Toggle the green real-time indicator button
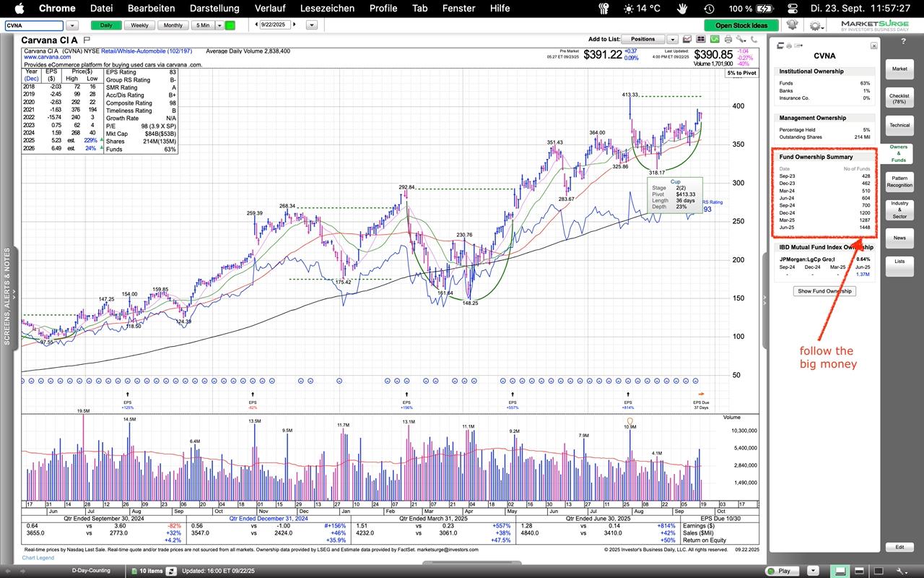The width and height of the screenshot is (924, 578). (x=230, y=25)
